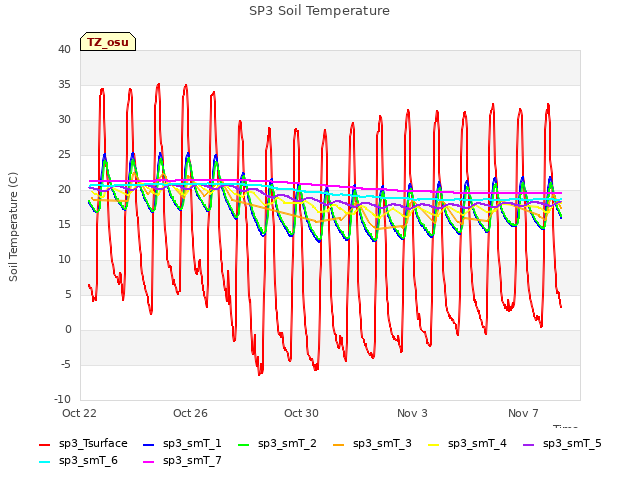Toggle sp3_smT_6 legend entry
This screenshot has height=480, width=640.
78,461
